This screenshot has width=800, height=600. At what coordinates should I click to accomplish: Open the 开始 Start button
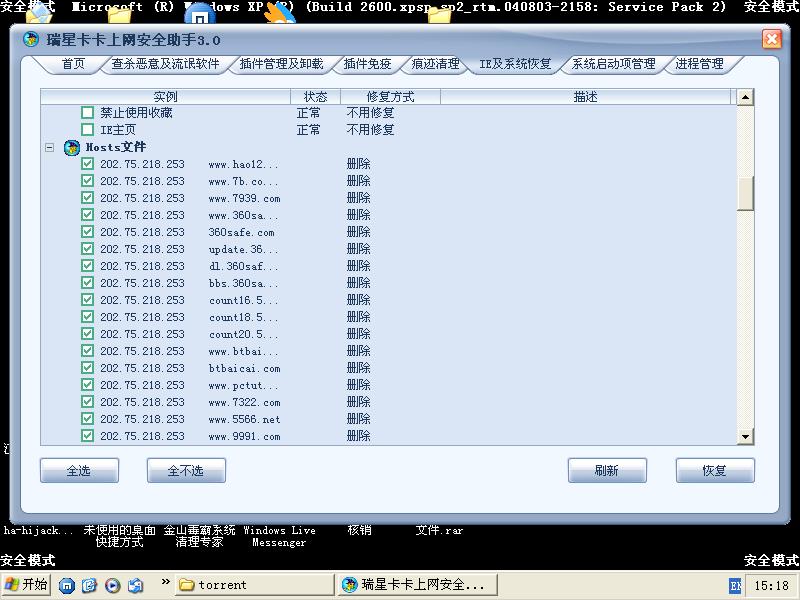click(26, 585)
